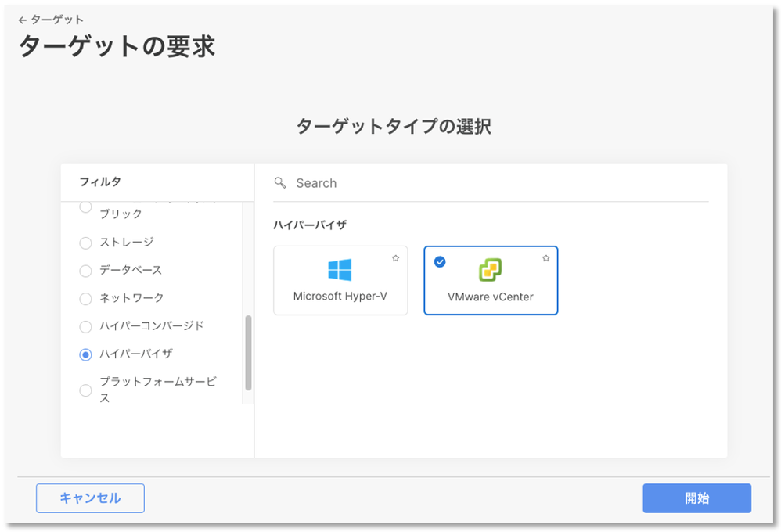Click the ターゲットの要求 page title
This screenshot has height=532, width=781.
point(117,46)
